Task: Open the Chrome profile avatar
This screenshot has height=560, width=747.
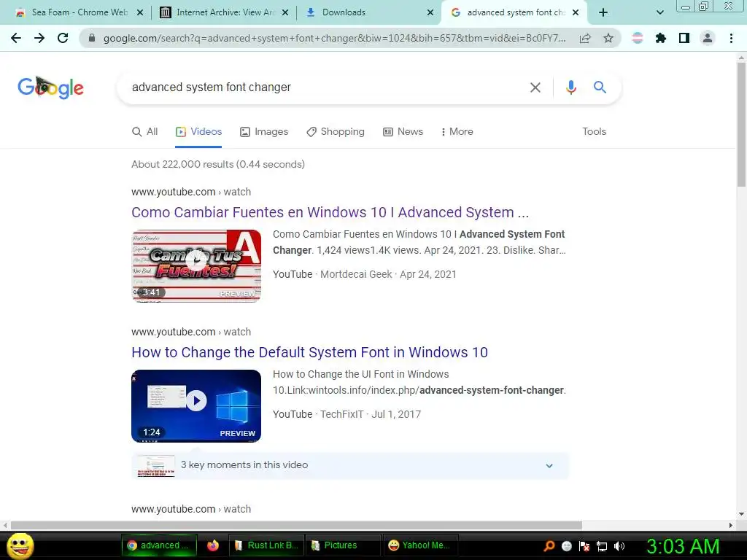Action: pos(708,38)
